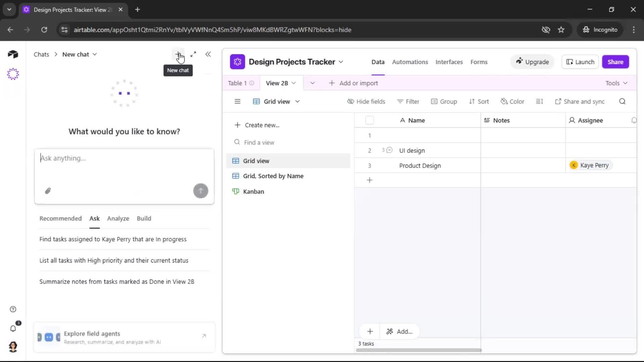Screen dimensions: 644x362
Task: Click the Upgrade button
Action: coord(532,62)
